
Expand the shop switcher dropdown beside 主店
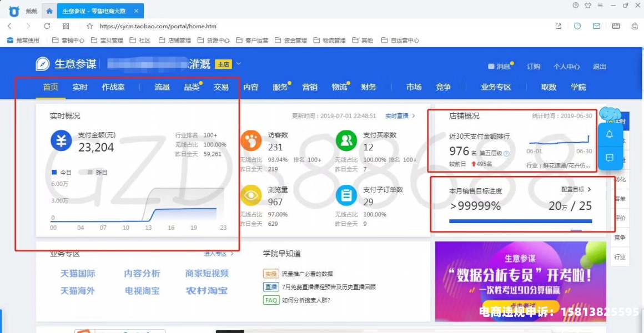click(239, 64)
